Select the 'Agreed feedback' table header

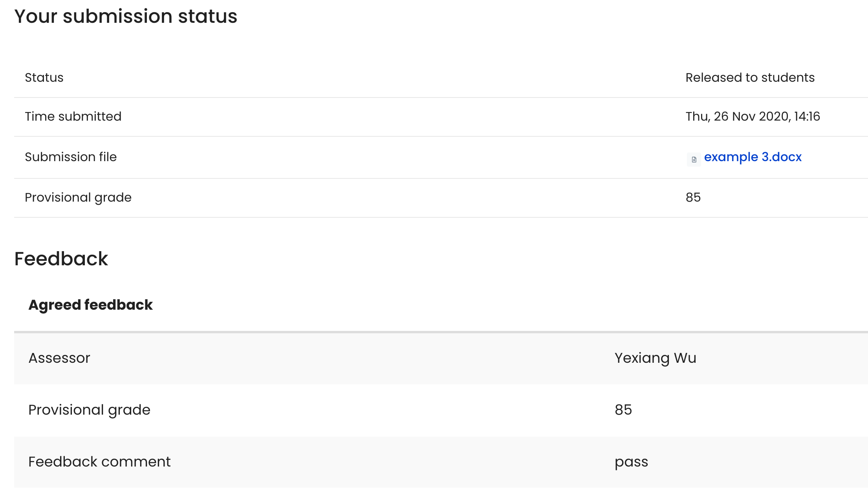[90, 305]
